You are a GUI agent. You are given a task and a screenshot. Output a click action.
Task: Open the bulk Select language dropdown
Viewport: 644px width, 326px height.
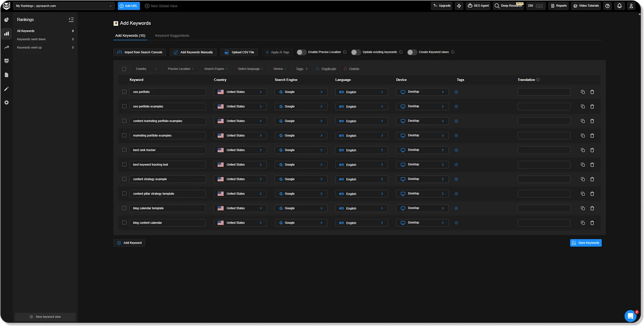click(x=250, y=69)
